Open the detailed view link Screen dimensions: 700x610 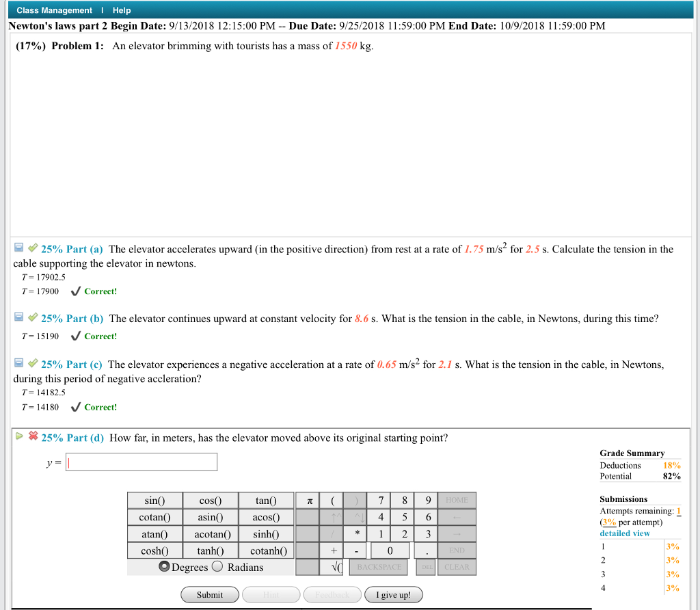[624, 533]
